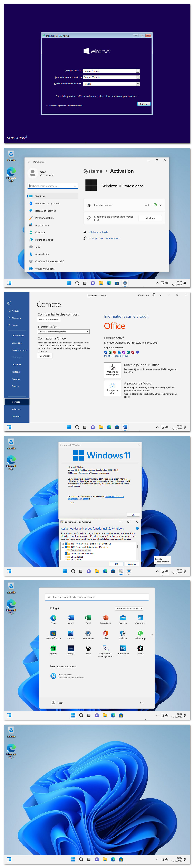Open Options de mise à jour menu
194x868 pixels.
click(113, 370)
